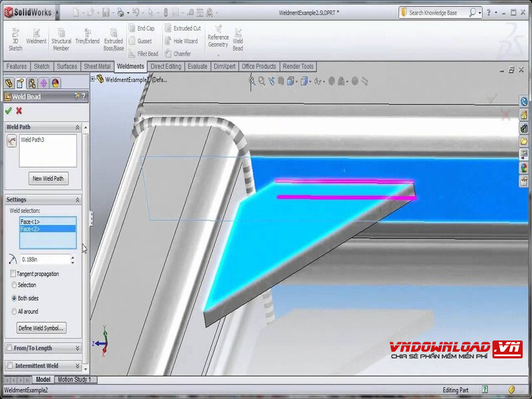Click the PropertyManager vertical scrollbar
Viewport: 532px width, 399px height.
click(86, 247)
